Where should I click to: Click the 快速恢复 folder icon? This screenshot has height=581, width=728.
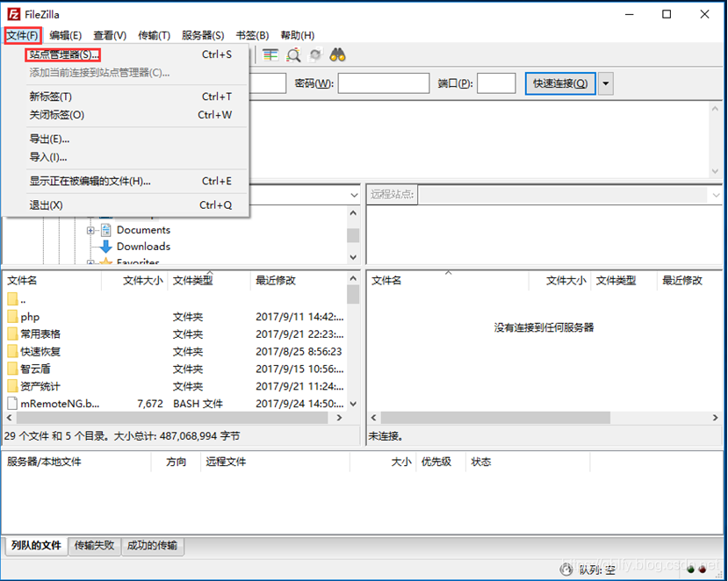pyautogui.click(x=12, y=351)
